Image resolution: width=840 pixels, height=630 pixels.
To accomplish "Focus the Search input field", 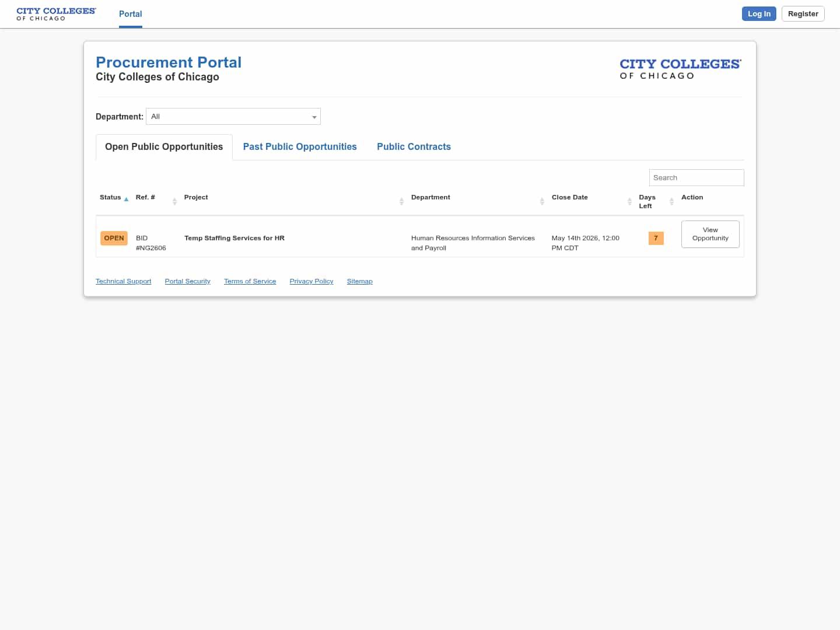I will (x=696, y=178).
